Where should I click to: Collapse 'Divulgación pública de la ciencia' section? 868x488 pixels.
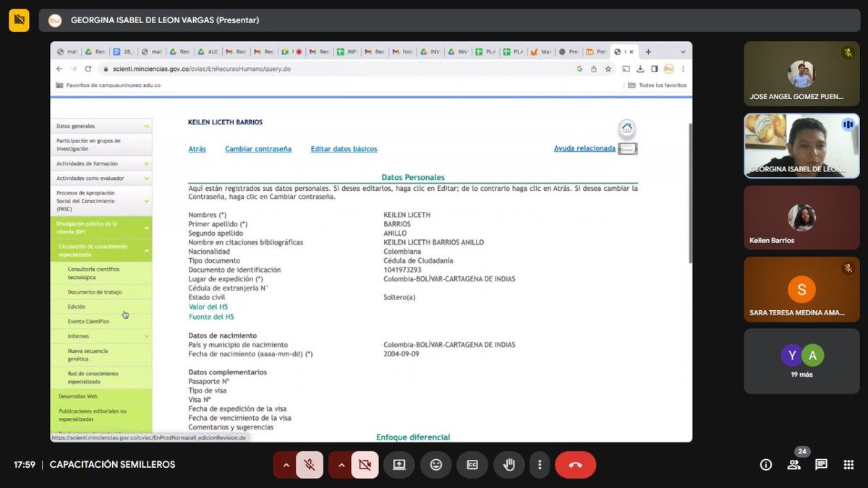101,228
